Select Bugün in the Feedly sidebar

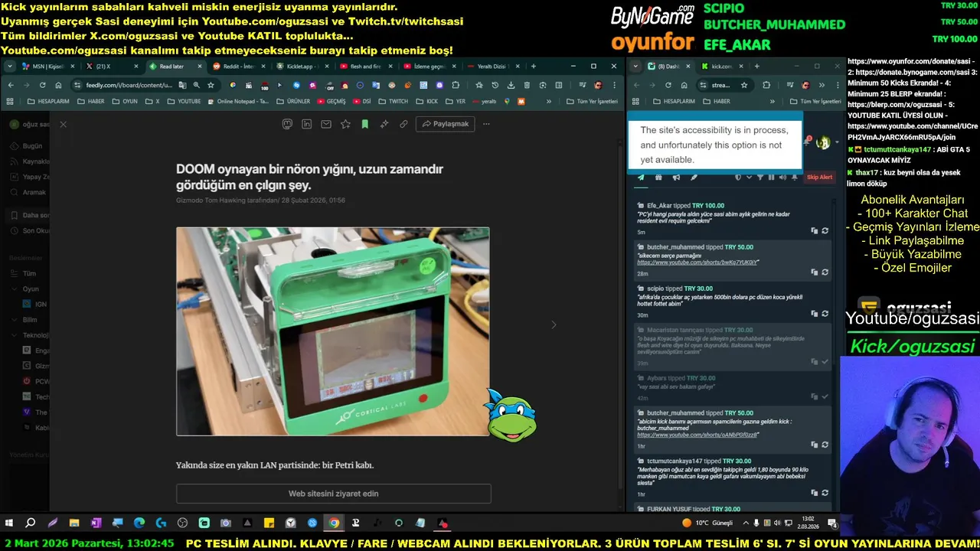(31, 145)
